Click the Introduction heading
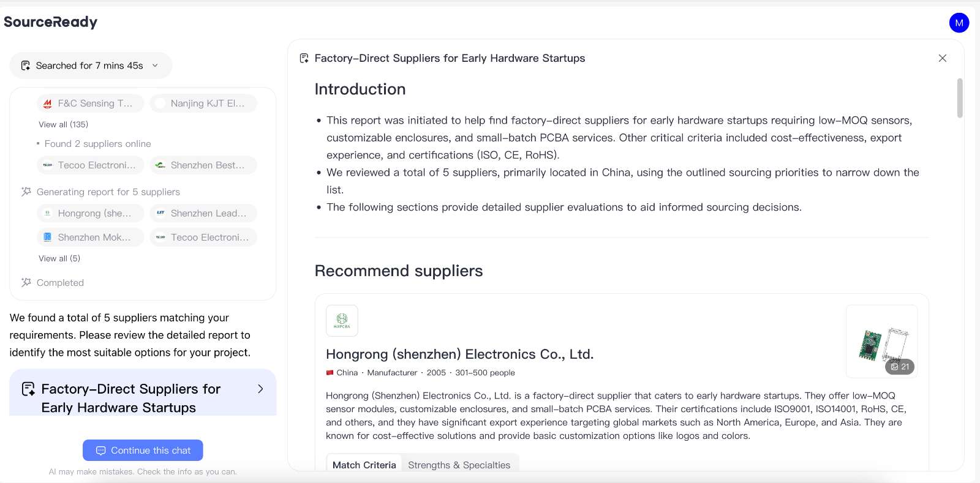The width and height of the screenshot is (980, 483). [360, 89]
